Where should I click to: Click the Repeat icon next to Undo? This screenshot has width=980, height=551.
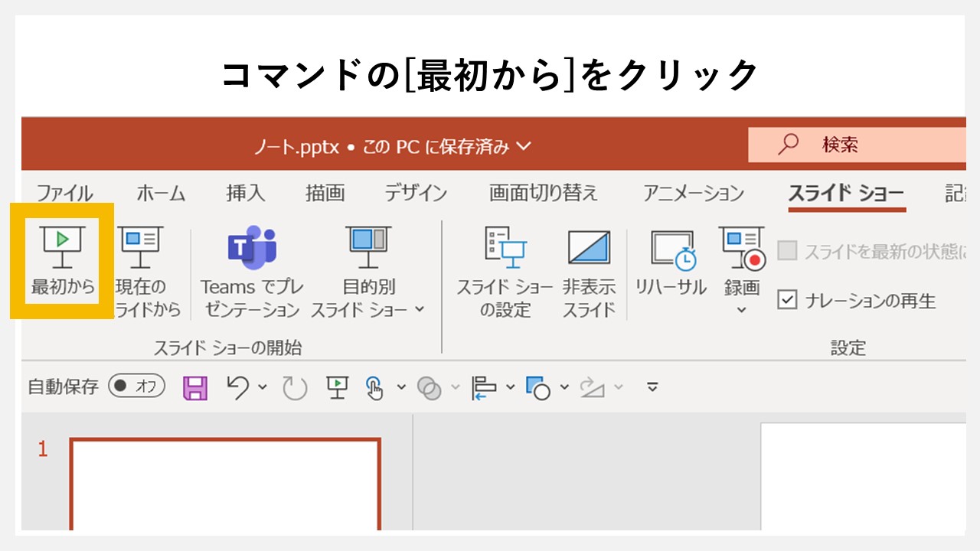[295, 388]
